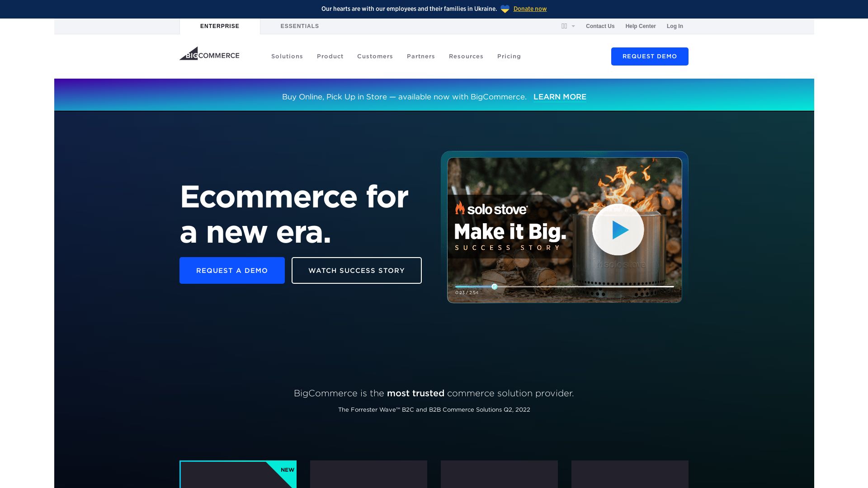Click the Log In link
The height and width of the screenshot is (488, 868).
coord(675,26)
